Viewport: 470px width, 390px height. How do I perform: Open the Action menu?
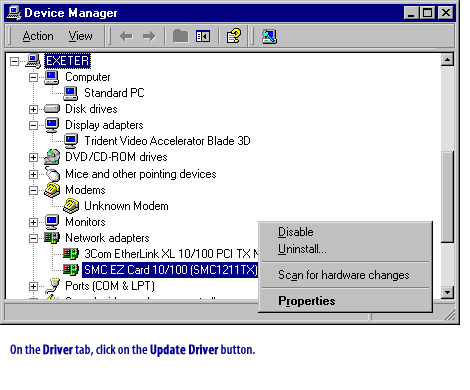[38, 36]
